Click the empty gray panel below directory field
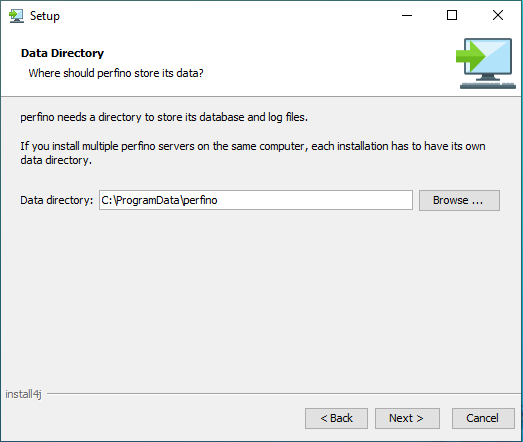The image size is (523, 442). (x=260, y=297)
